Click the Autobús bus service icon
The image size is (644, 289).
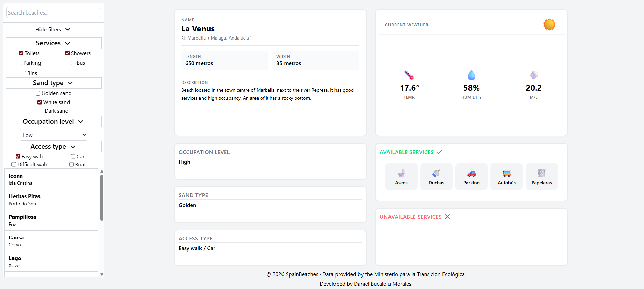coord(506,174)
